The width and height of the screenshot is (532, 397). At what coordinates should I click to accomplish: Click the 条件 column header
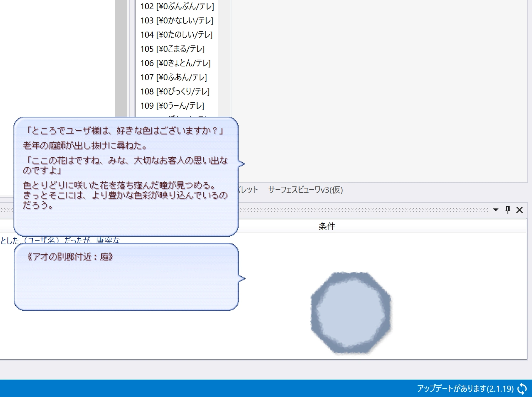(x=327, y=226)
